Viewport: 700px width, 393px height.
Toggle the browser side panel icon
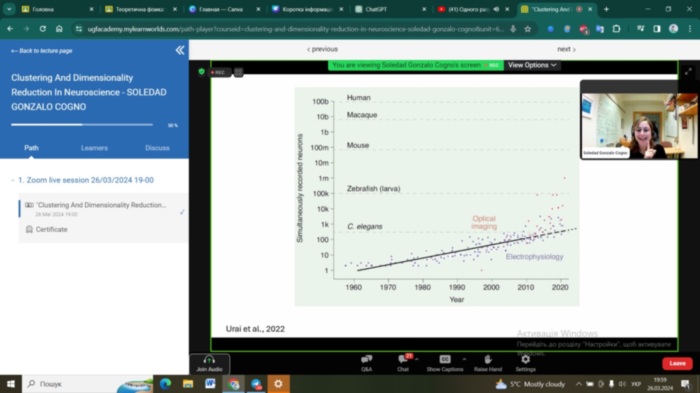click(x=657, y=29)
